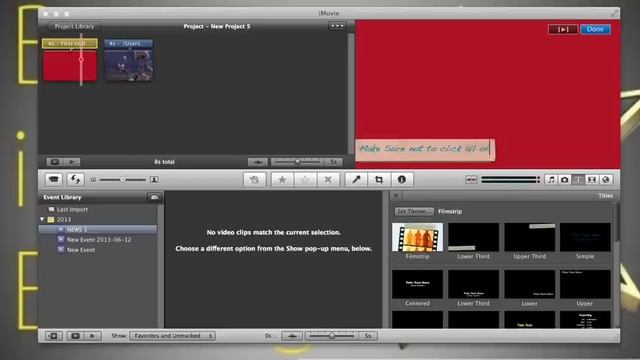Choose the Upper title style
The height and width of the screenshot is (360, 640).
(x=585, y=284)
